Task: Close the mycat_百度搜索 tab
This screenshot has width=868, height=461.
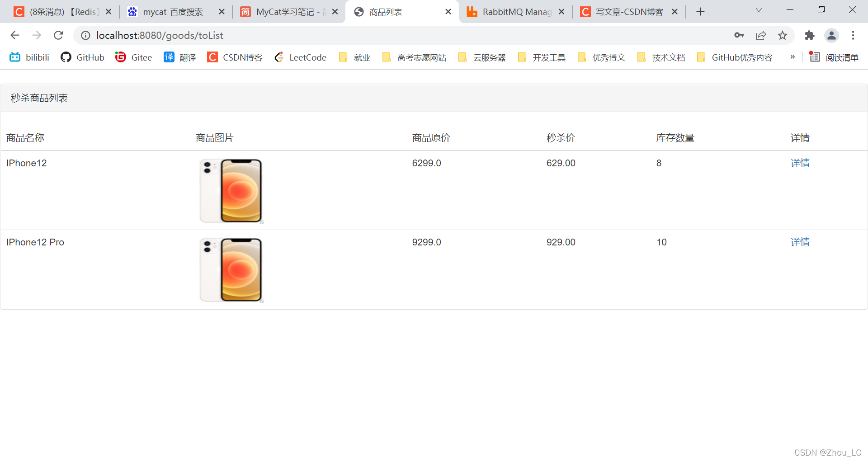Action: tap(222, 12)
